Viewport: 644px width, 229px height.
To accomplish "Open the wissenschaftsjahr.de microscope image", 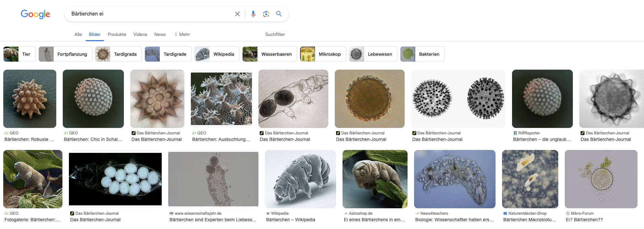I will coord(213,179).
